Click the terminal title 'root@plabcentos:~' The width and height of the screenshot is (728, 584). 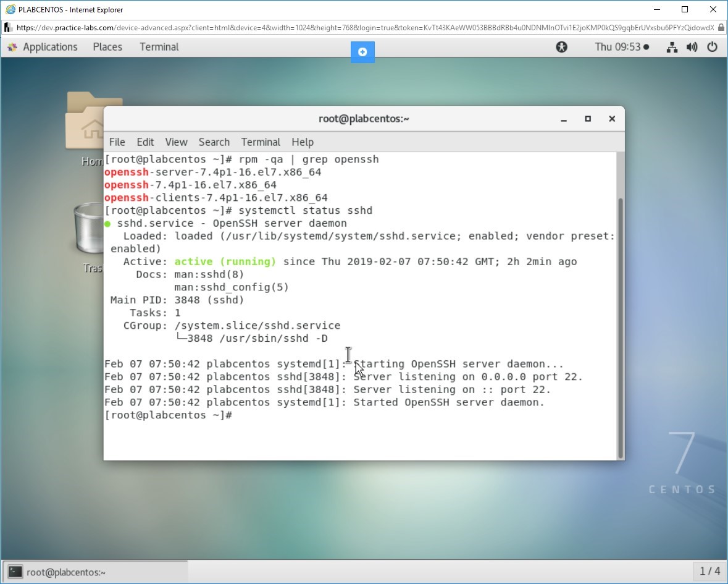point(364,119)
